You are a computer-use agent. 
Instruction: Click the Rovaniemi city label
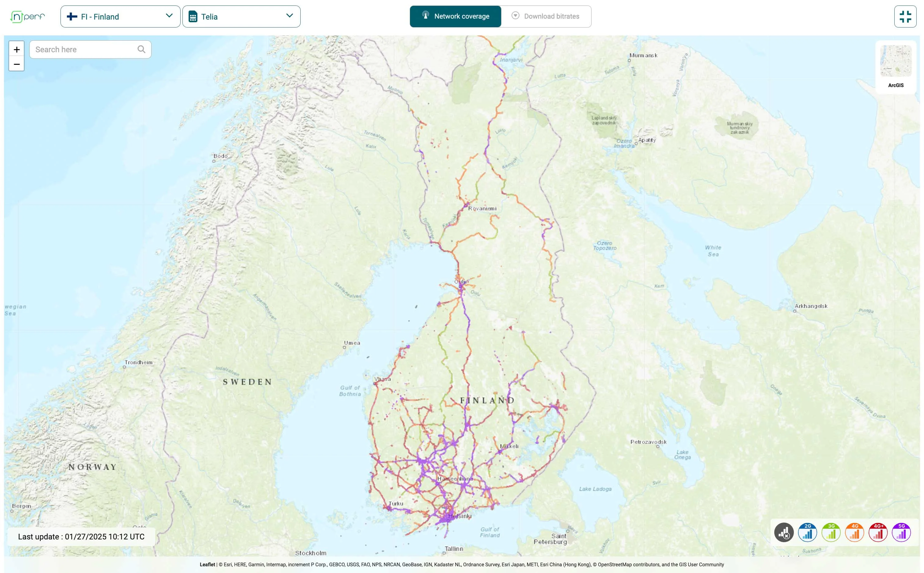click(482, 208)
